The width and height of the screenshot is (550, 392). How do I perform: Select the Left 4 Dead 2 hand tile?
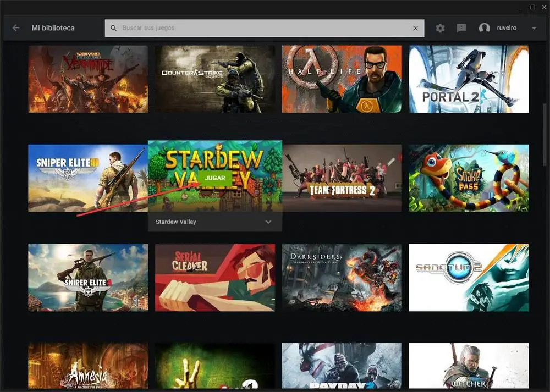click(x=215, y=366)
